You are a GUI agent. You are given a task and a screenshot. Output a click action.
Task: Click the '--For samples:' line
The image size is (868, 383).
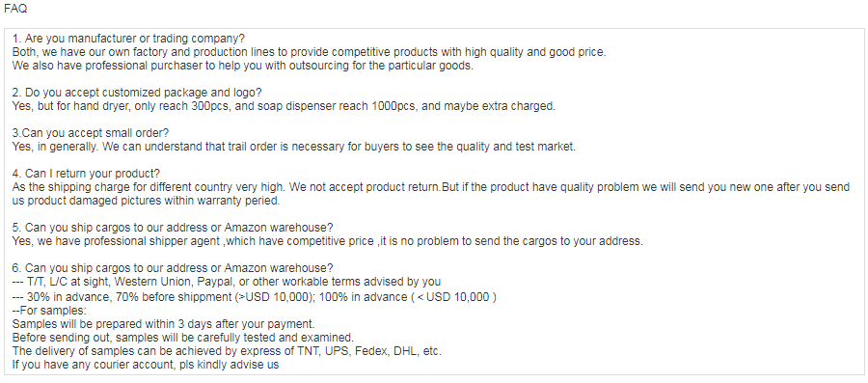[x=49, y=311]
